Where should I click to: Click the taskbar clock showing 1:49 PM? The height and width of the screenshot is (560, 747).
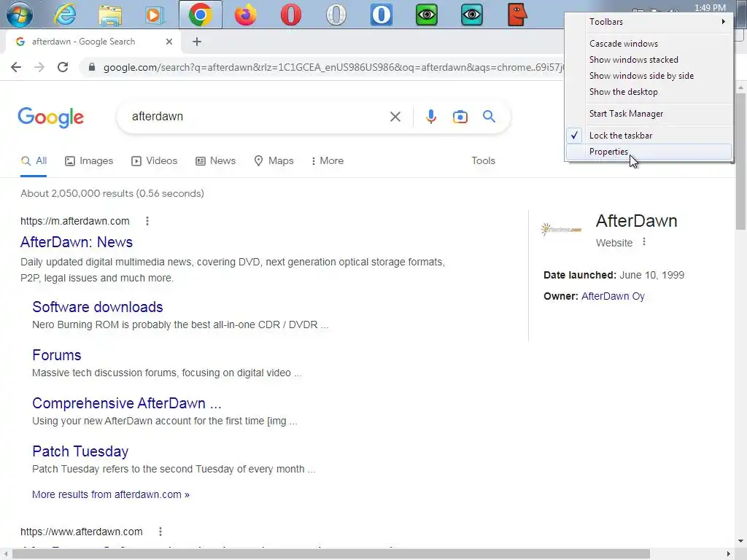click(x=710, y=8)
